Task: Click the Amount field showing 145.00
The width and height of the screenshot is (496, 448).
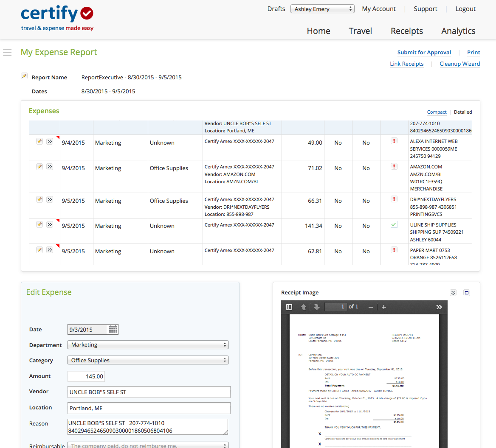Action: click(86, 376)
